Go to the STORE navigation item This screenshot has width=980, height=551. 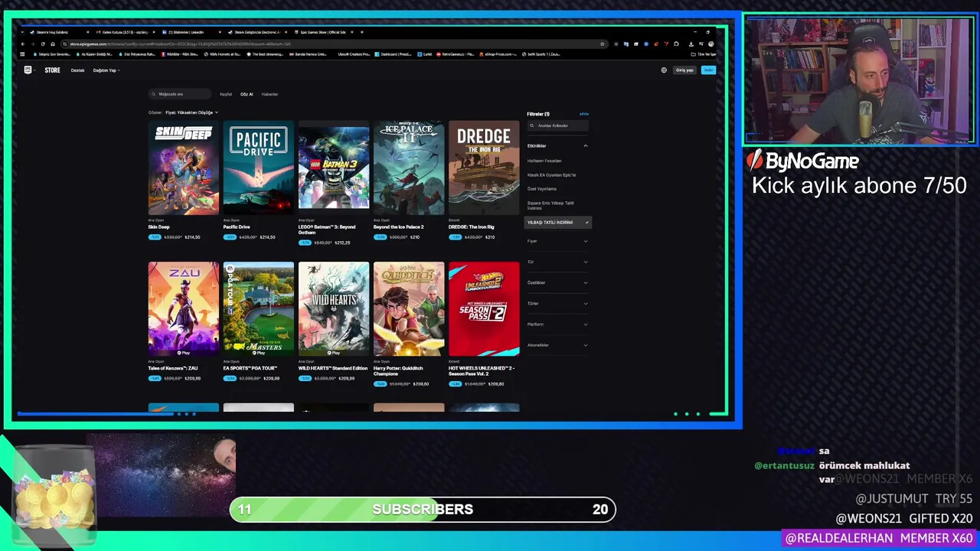(52, 70)
